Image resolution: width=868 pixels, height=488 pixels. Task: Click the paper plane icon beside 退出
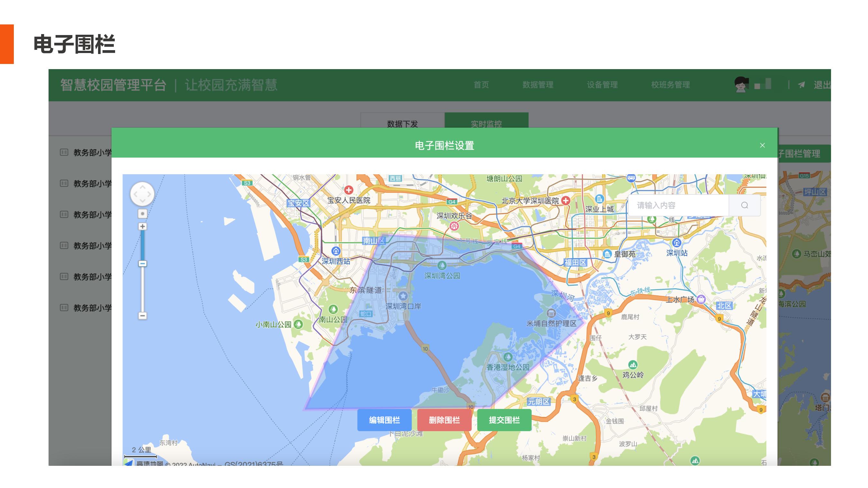(802, 85)
